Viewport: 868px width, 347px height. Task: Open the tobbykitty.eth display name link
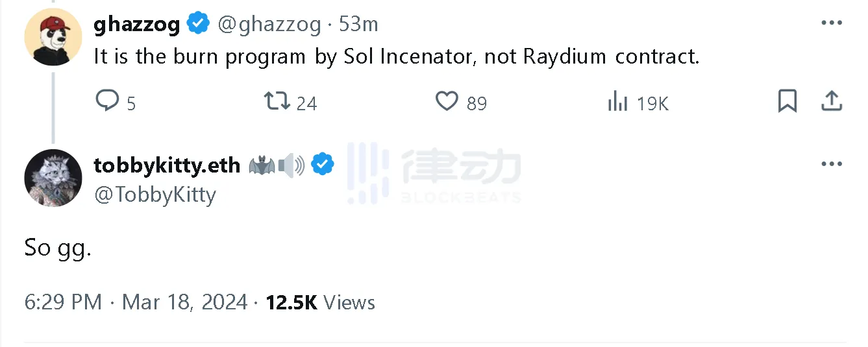(x=167, y=165)
